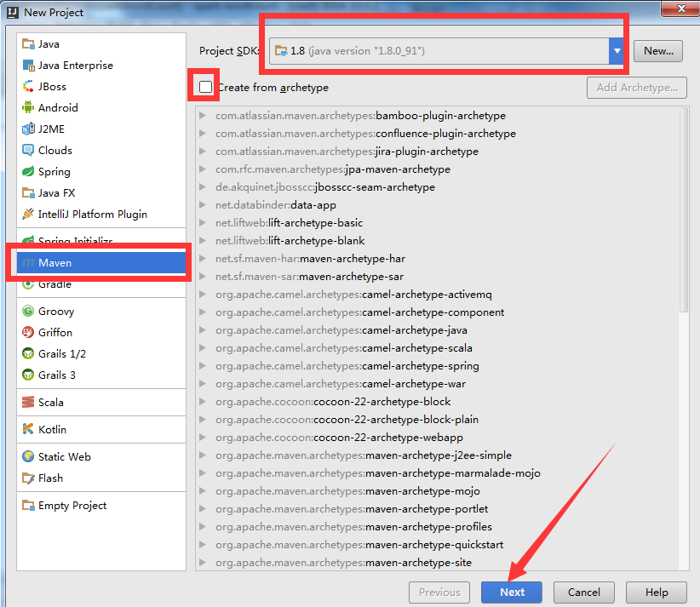Click the Kotlin icon

tap(28, 429)
